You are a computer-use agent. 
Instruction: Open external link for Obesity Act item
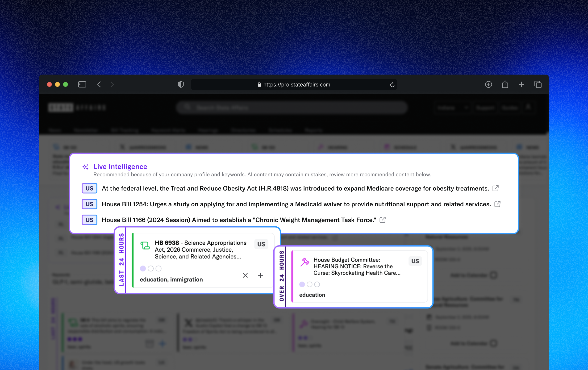coord(496,188)
